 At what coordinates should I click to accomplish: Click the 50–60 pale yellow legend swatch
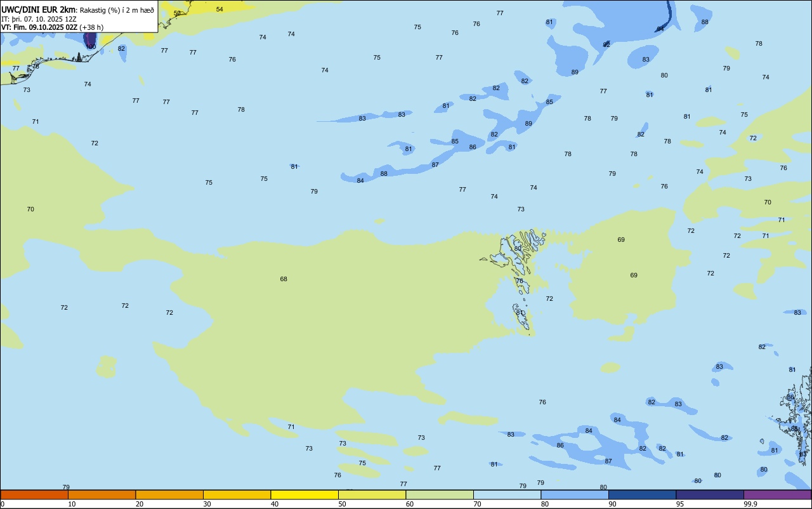(372, 494)
